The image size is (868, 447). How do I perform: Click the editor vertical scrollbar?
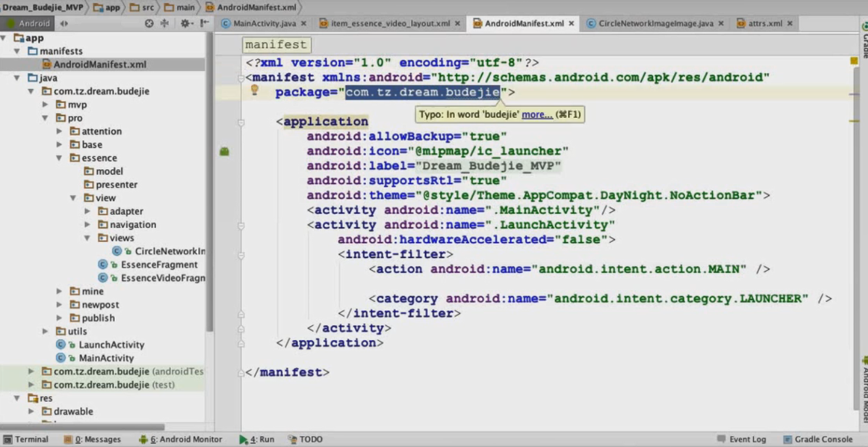tap(855, 238)
